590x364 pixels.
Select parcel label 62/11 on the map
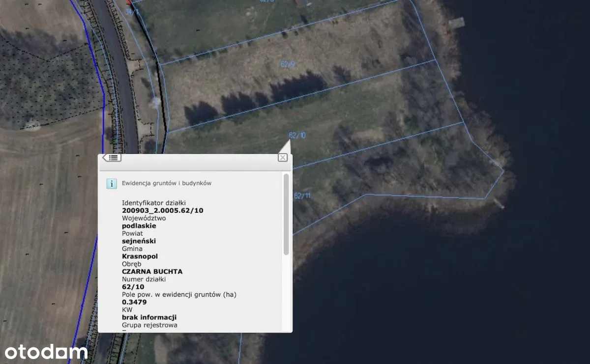pos(302,196)
